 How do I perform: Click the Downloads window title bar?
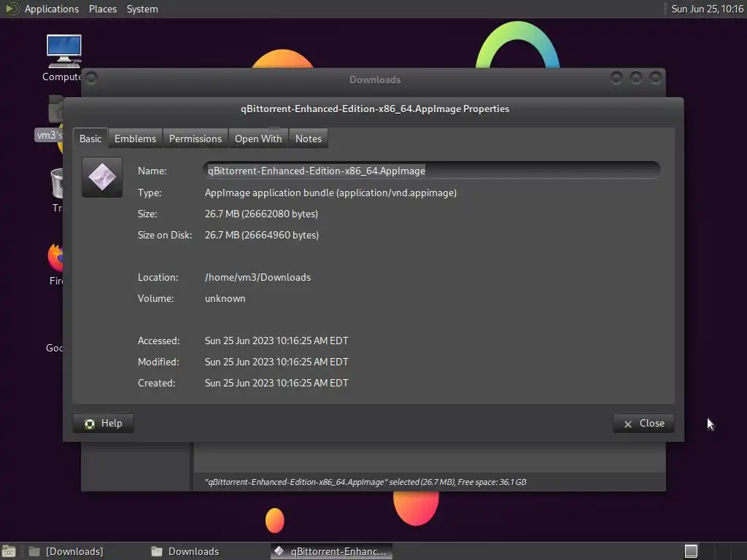[x=374, y=79]
